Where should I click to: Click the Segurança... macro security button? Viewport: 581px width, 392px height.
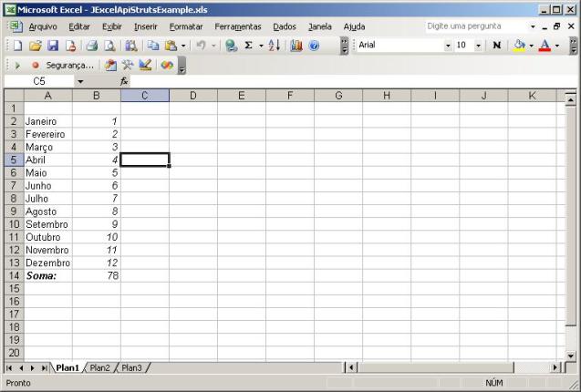tap(69, 66)
